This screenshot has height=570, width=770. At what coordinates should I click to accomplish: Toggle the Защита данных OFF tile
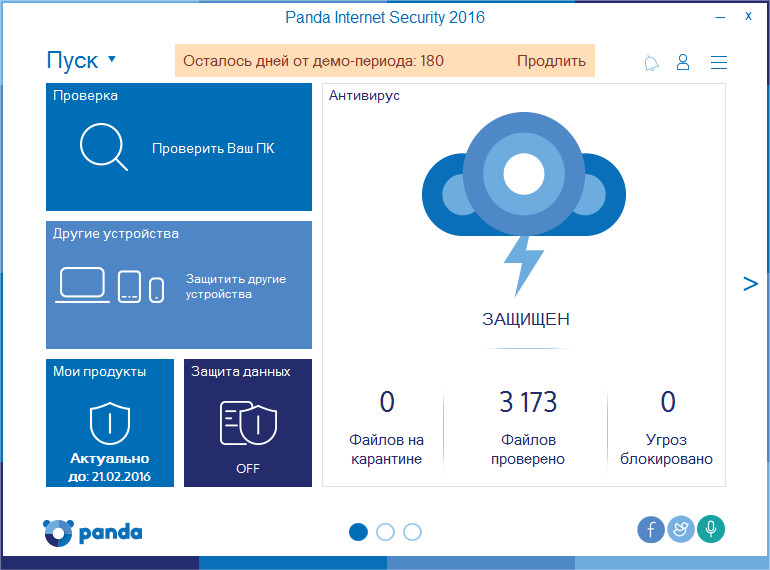(x=248, y=423)
